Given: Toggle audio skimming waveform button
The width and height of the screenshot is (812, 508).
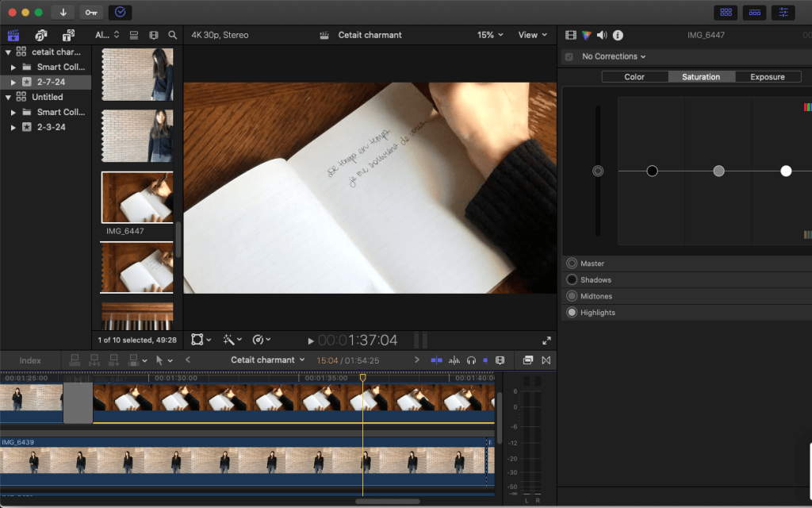Looking at the screenshot, I should (x=454, y=360).
